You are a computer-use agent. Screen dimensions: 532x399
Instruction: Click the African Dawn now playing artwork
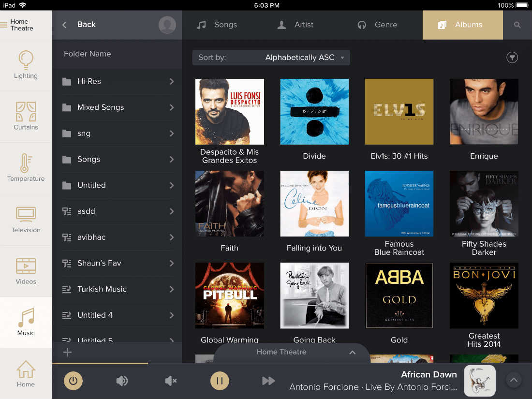480,381
